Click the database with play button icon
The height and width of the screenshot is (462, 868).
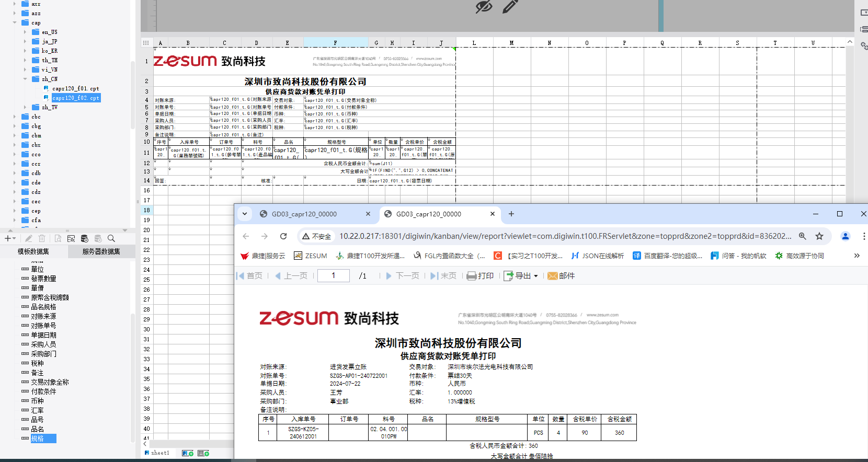[85, 238]
